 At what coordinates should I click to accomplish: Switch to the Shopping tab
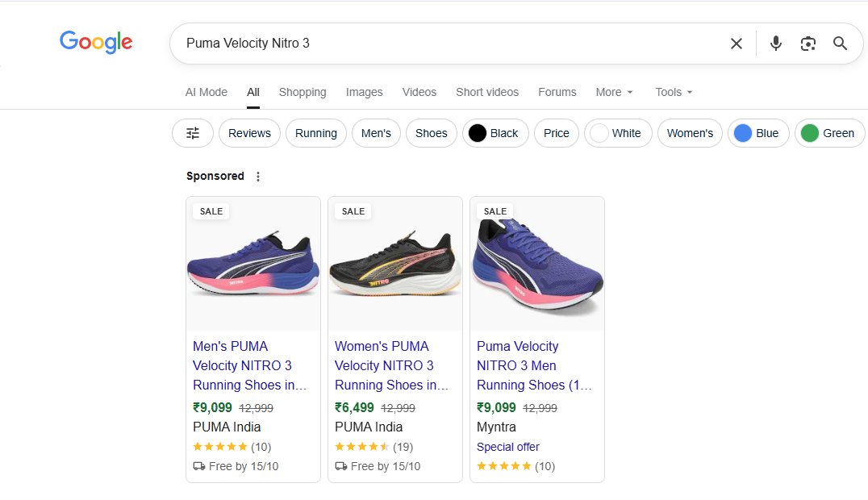pyautogui.click(x=303, y=92)
